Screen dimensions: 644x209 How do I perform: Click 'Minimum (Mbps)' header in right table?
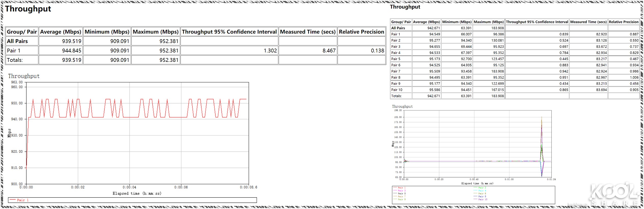click(457, 22)
